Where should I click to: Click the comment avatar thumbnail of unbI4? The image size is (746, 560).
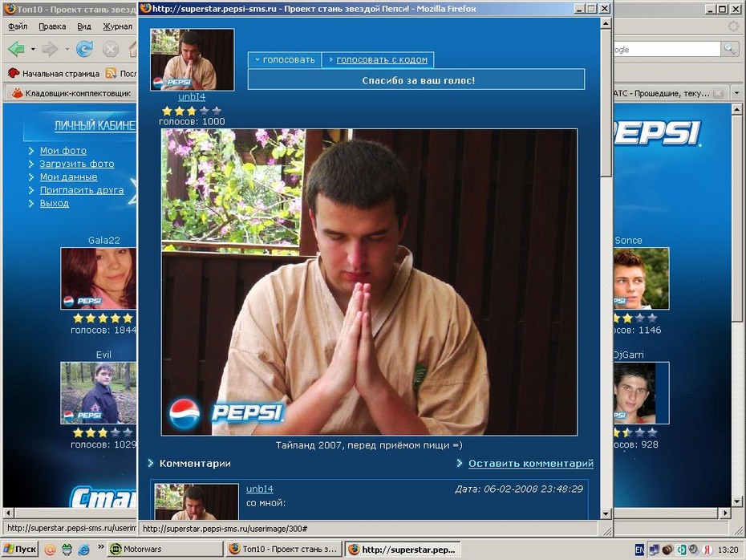[197, 502]
